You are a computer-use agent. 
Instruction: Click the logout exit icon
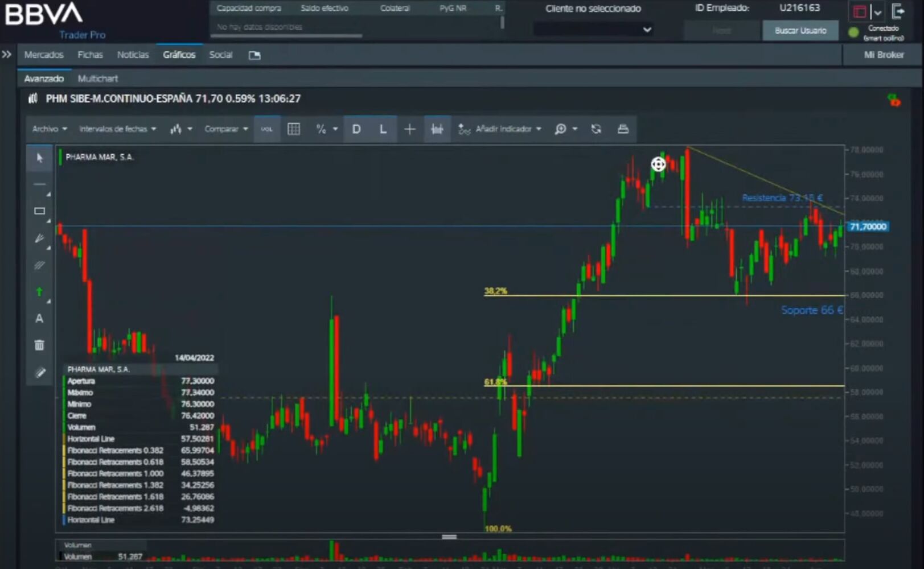coord(898,11)
